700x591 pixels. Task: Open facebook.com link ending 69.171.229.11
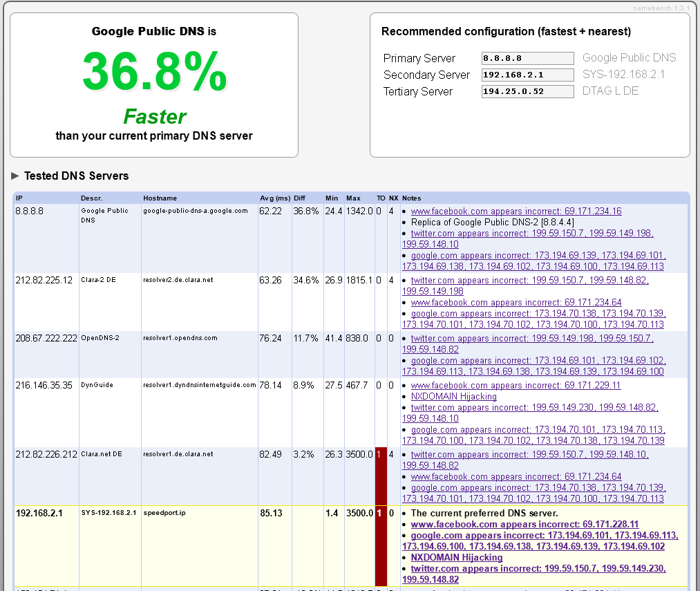(515, 386)
